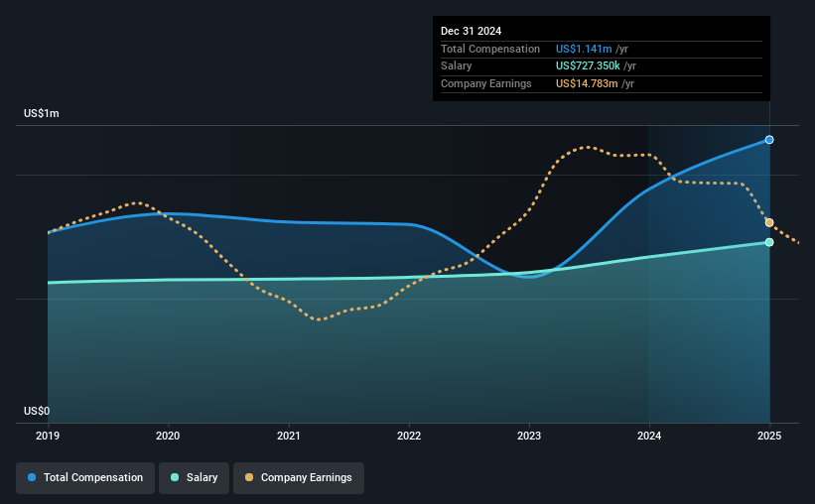Viewport: 815px width, 504px height.
Task: Click the US$1.141m total compensation value
Action: [x=584, y=49]
